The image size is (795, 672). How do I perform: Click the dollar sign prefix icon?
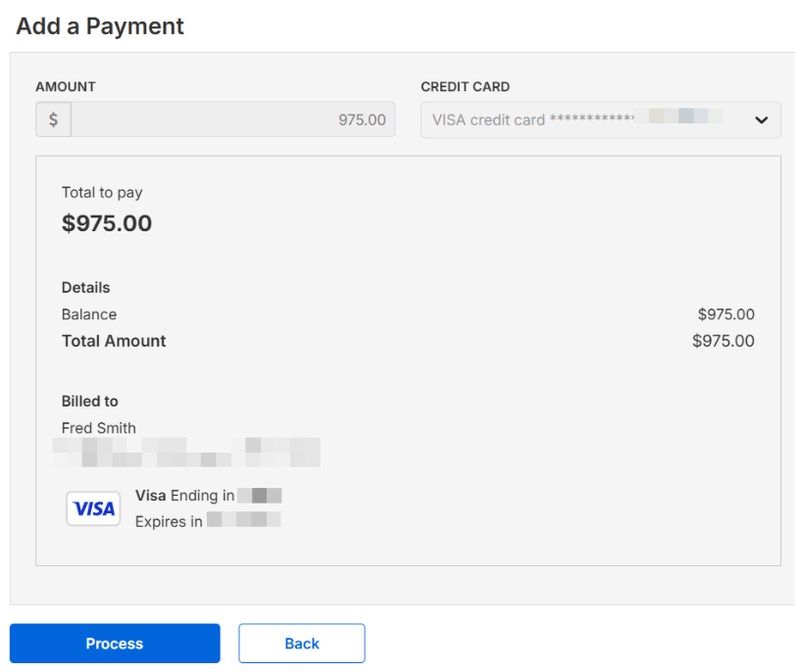click(x=53, y=120)
